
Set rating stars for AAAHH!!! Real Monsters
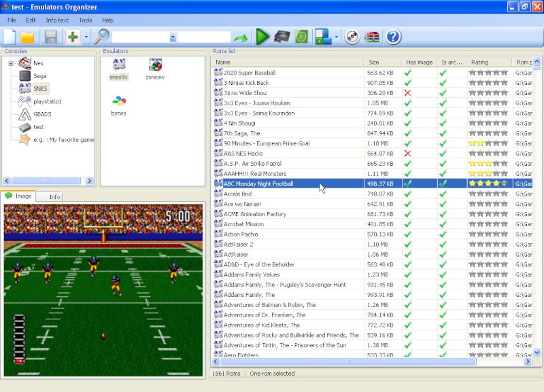click(488, 173)
